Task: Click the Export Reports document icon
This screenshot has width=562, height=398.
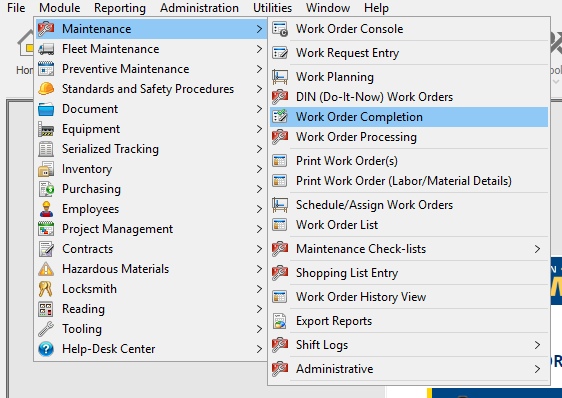Action: [280, 321]
